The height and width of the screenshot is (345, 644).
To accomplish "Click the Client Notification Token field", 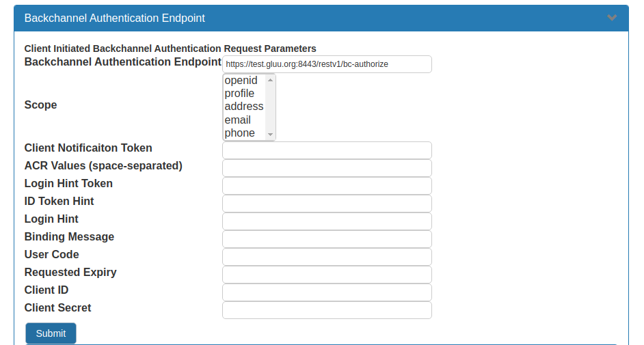I will point(327,150).
